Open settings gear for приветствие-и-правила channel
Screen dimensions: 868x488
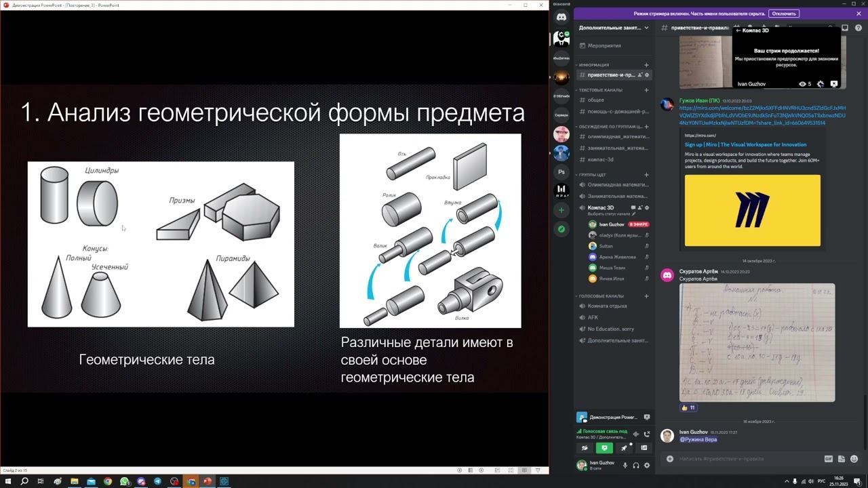pyautogui.click(x=647, y=75)
